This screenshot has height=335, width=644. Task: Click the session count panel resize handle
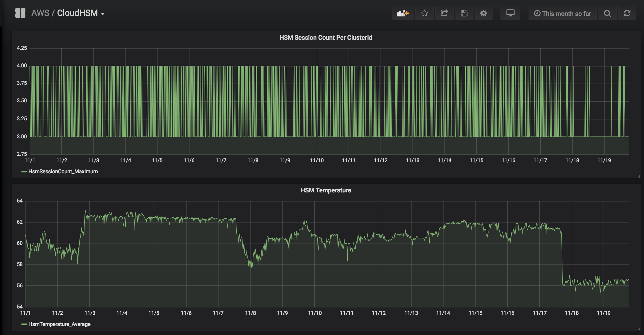pyautogui.click(x=639, y=176)
